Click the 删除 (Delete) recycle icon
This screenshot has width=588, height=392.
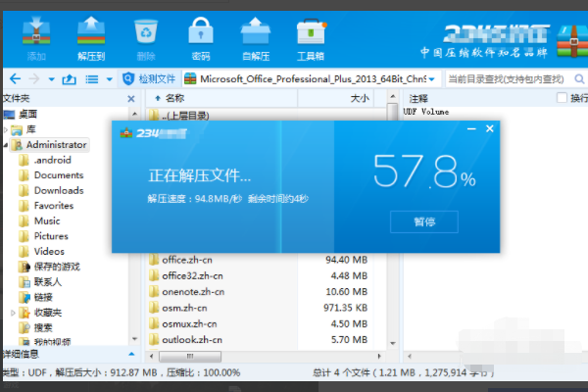[146, 39]
